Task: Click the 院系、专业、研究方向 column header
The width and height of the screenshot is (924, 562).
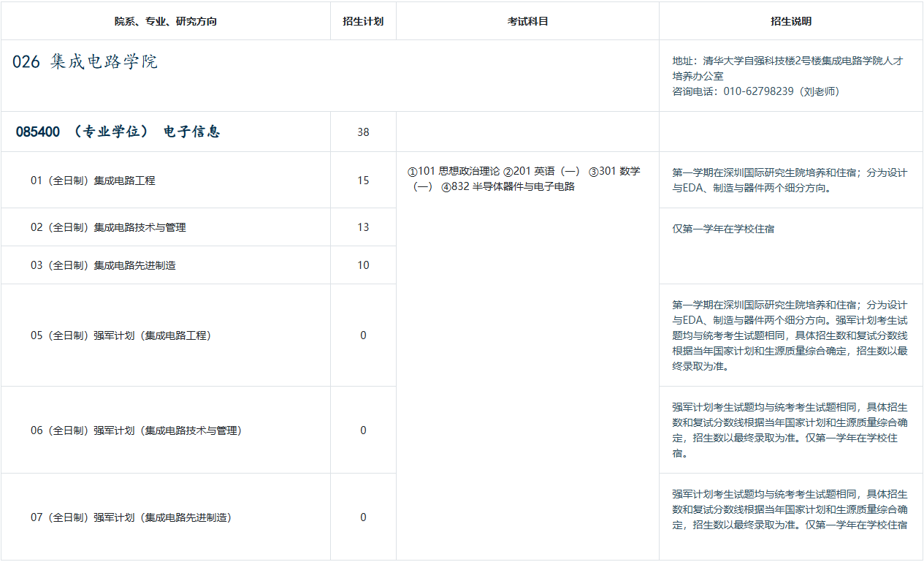Action: 166,21
